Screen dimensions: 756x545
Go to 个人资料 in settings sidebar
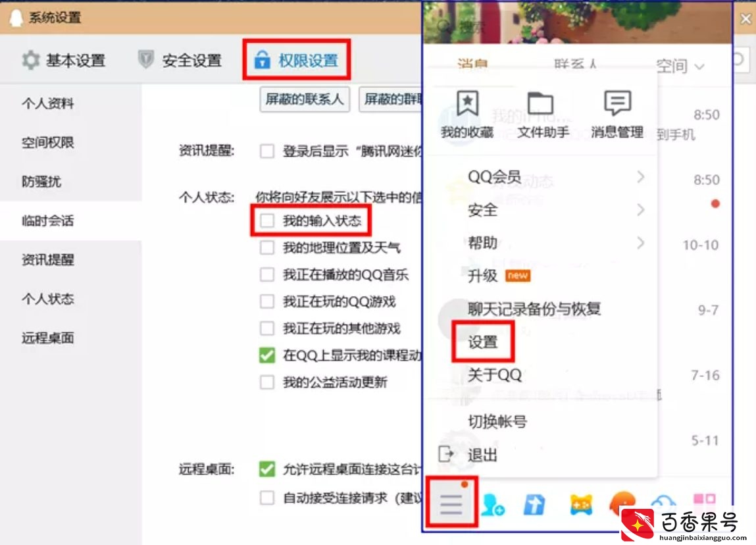coord(48,103)
